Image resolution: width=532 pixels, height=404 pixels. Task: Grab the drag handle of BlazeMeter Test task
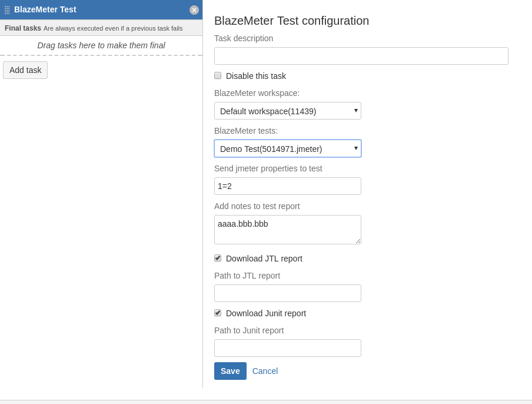(x=7, y=10)
